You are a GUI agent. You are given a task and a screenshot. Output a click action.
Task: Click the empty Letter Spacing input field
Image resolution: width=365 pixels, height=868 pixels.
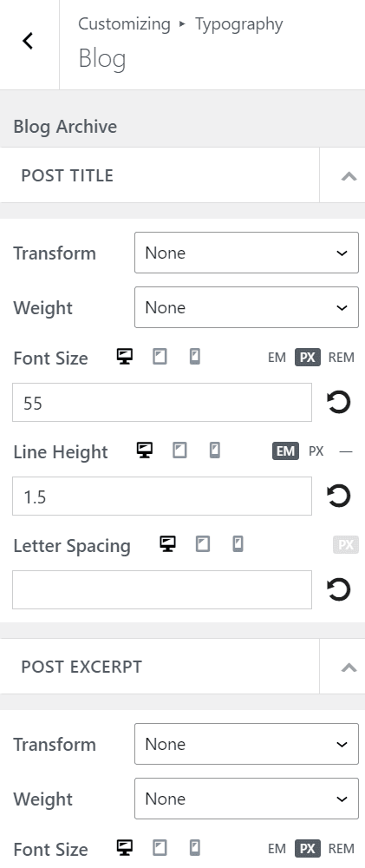162,589
